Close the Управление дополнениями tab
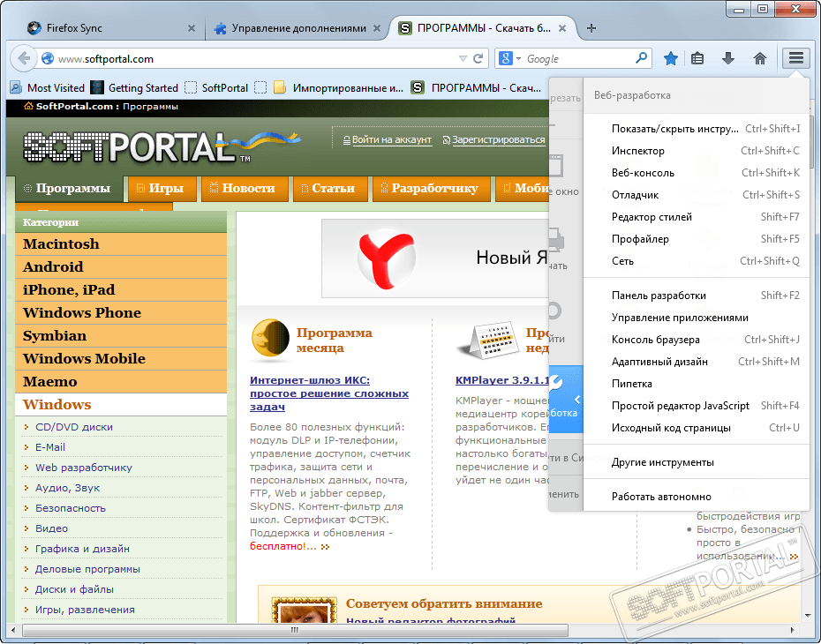This screenshot has width=821, height=644. coord(376,28)
